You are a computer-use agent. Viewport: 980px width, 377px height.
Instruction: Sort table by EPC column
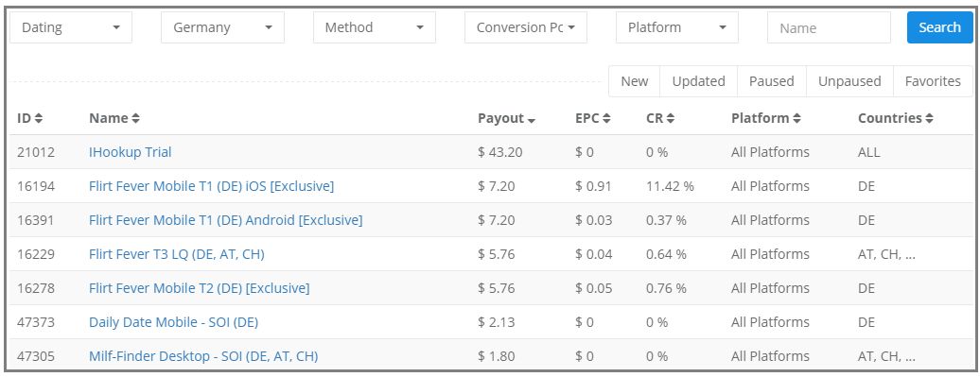coord(592,118)
